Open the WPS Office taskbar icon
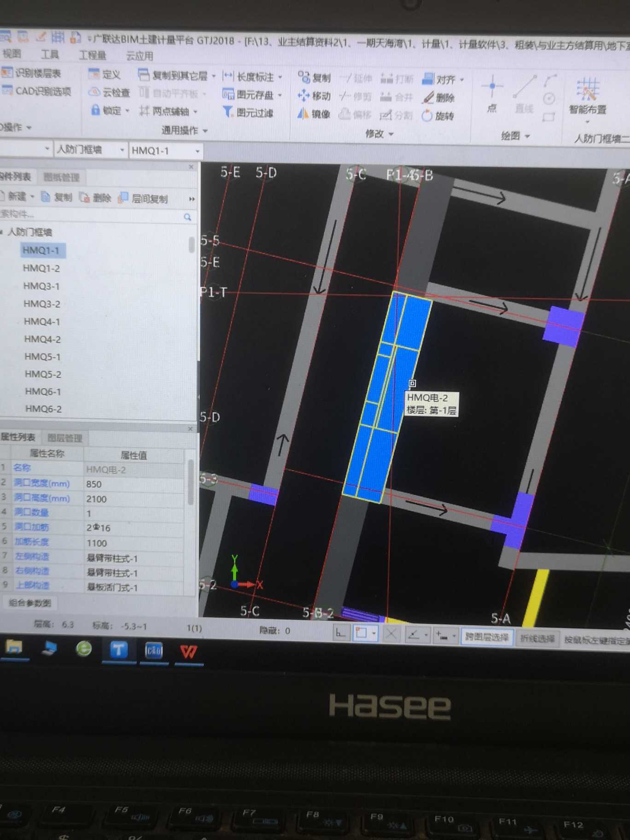 tap(188, 651)
